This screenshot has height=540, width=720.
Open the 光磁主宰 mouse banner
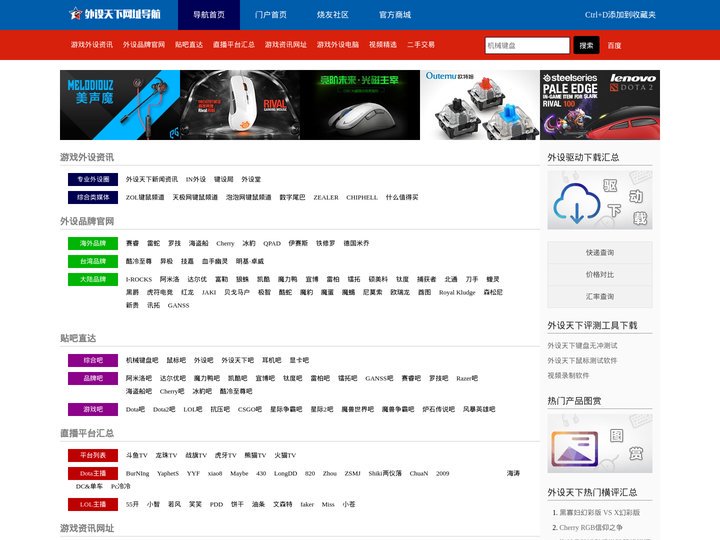[360, 105]
